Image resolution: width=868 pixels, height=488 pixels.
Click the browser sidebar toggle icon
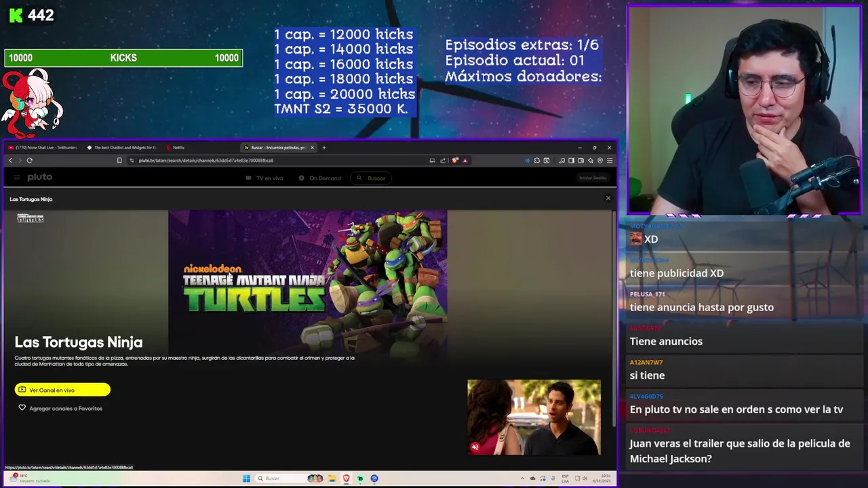click(571, 161)
